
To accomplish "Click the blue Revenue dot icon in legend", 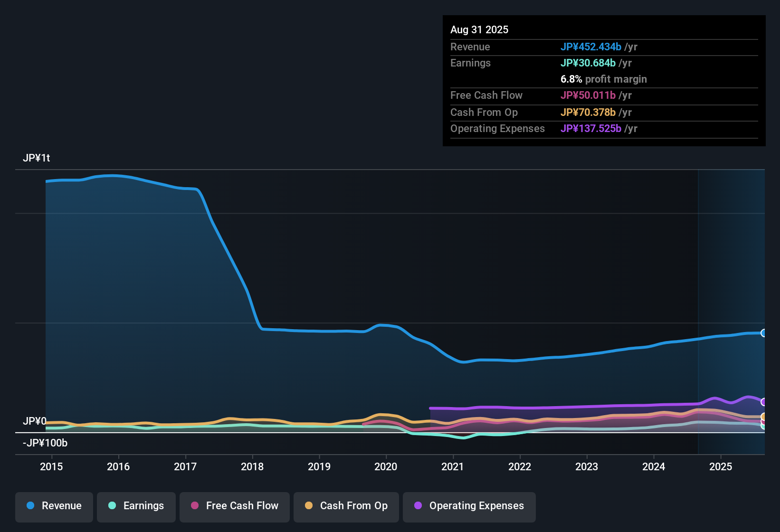I will coord(30,506).
